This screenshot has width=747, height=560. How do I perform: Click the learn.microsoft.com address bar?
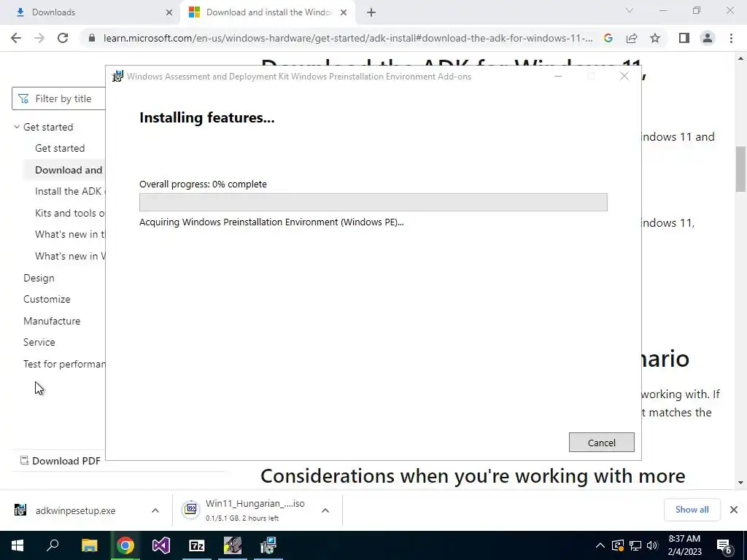point(348,38)
